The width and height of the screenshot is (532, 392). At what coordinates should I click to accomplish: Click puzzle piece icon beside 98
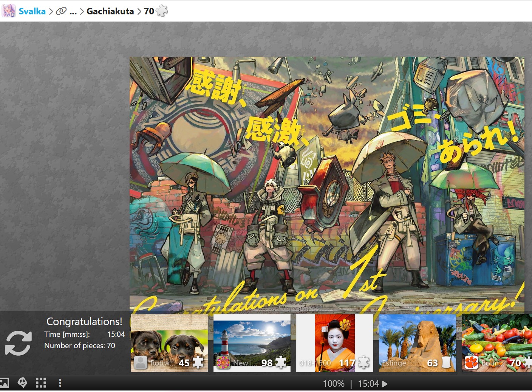click(x=281, y=362)
